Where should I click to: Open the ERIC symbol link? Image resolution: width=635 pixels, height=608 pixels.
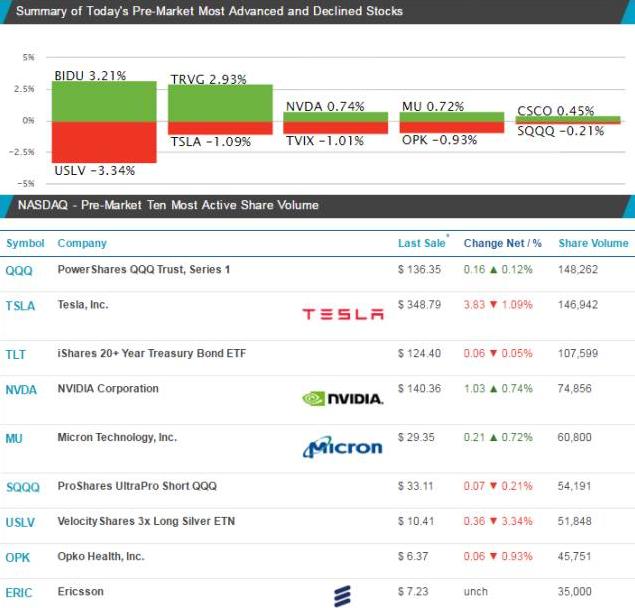click(19, 593)
